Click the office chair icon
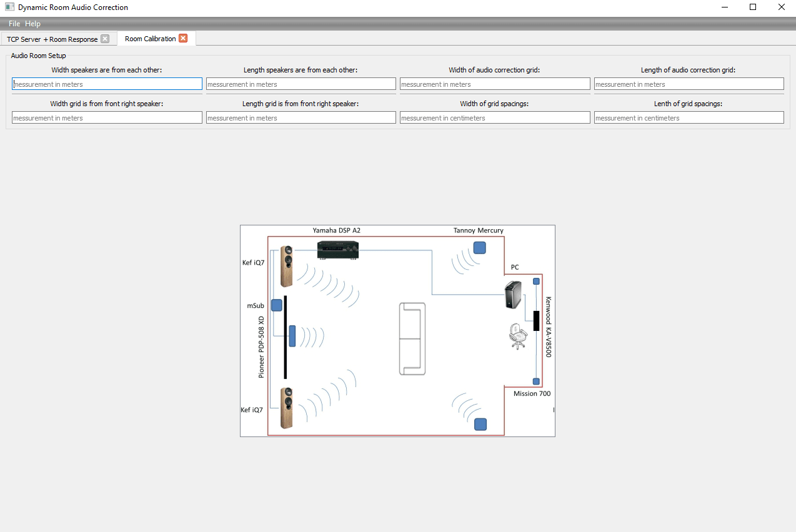Viewport: 796px width, 532px height. [x=518, y=337]
